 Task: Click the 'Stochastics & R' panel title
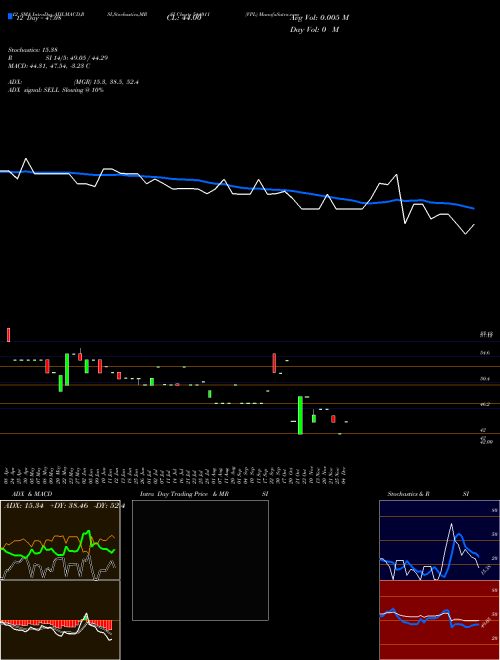click(408, 494)
